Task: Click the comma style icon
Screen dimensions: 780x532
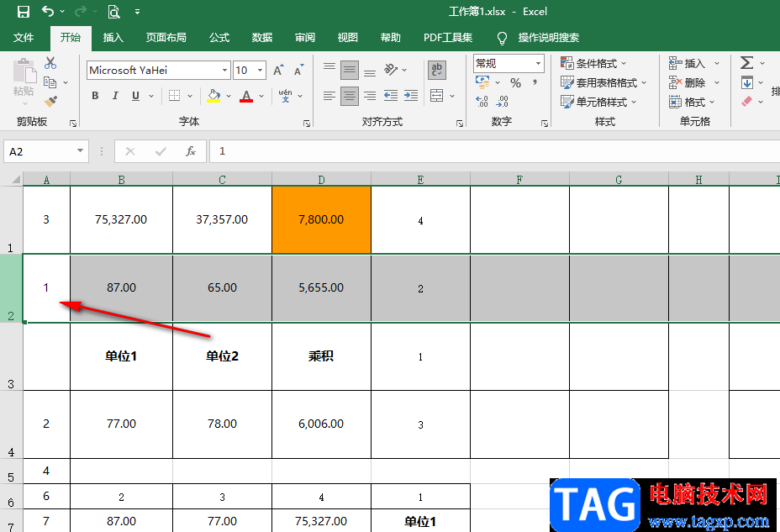Action: [x=535, y=83]
